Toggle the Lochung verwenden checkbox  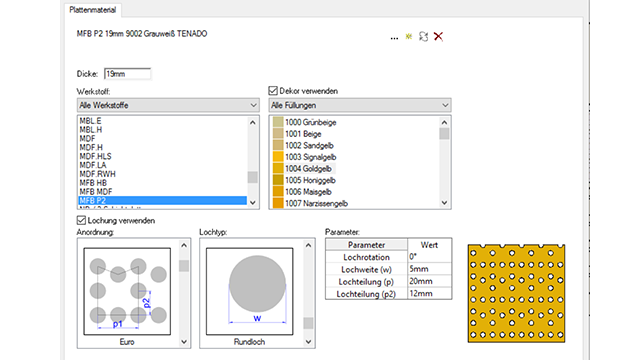[81, 220]
